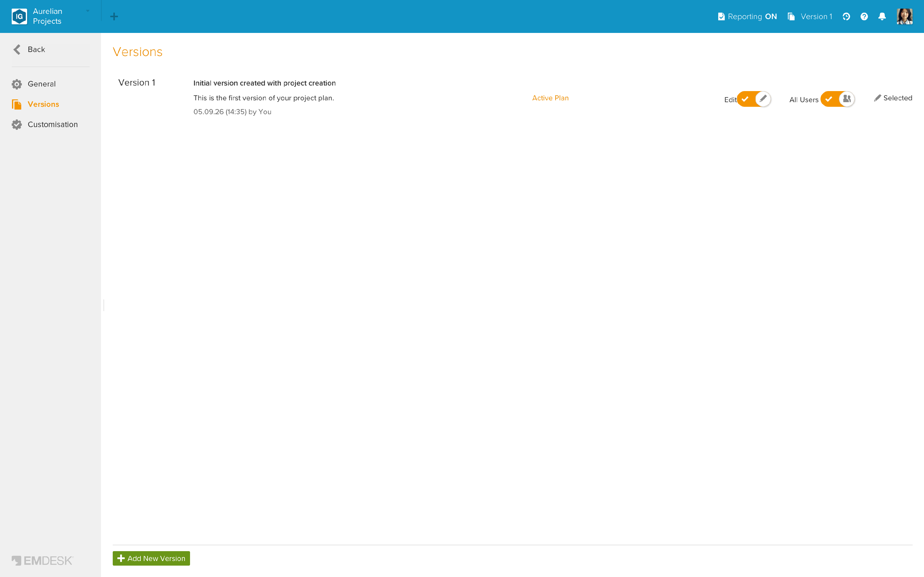
Task: Open the help question mark icon
Action: (864, 16)
